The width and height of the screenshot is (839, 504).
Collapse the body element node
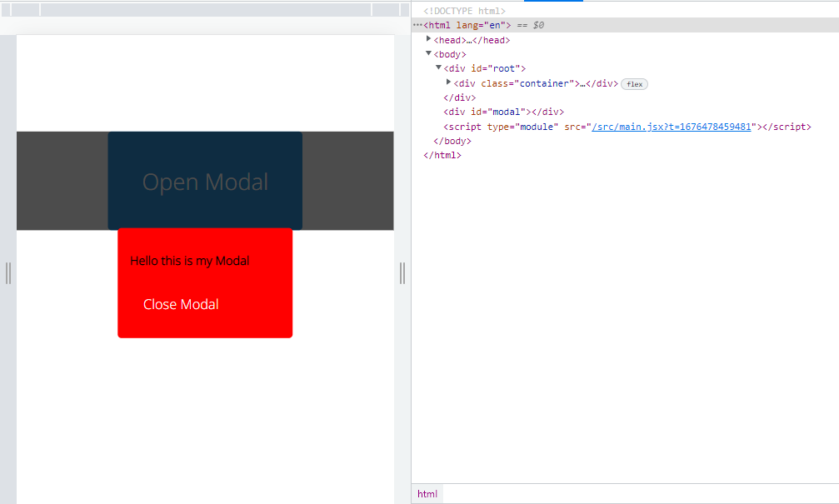[x=428, y=53]
